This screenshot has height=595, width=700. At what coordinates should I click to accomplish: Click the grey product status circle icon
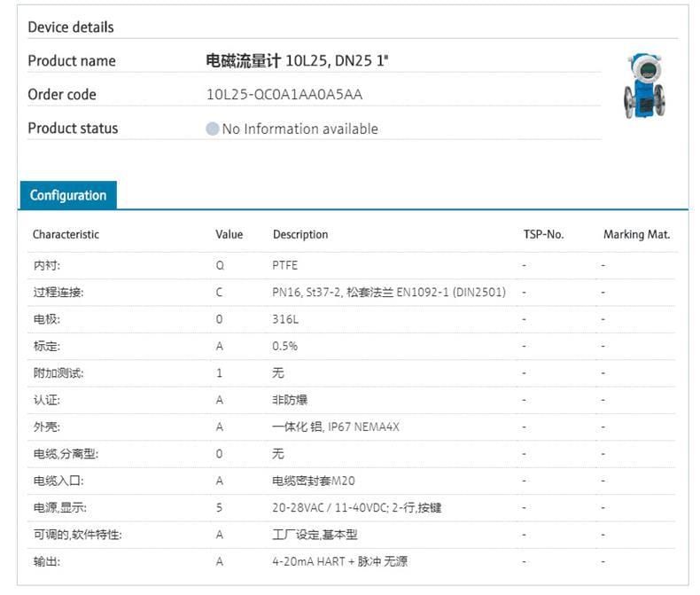[213, 129]
